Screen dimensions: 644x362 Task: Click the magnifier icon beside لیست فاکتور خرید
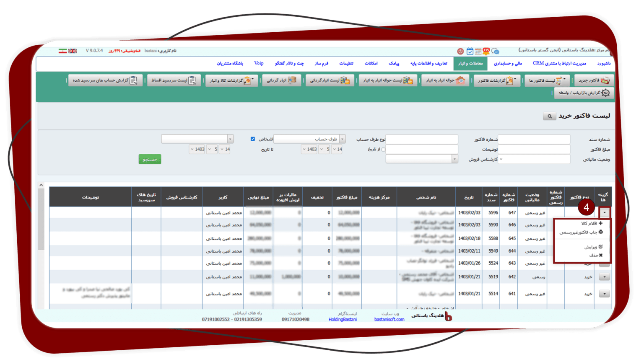tap(549, 116)
